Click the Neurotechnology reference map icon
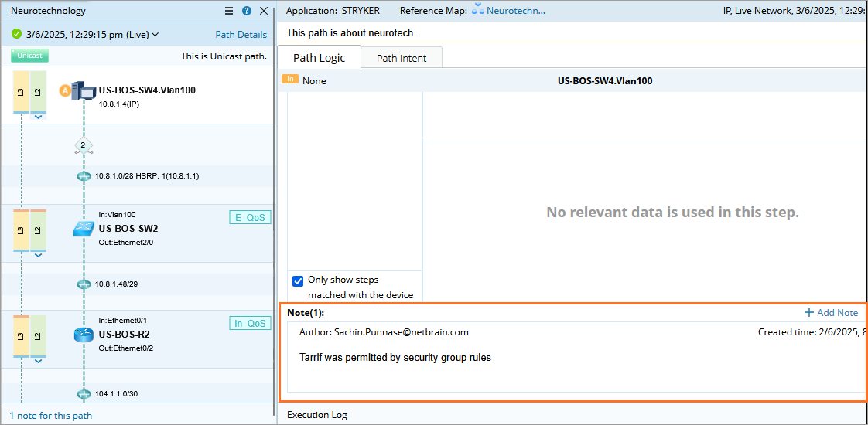This screenshot has width=868, height=425. click(x=477, y=10)
